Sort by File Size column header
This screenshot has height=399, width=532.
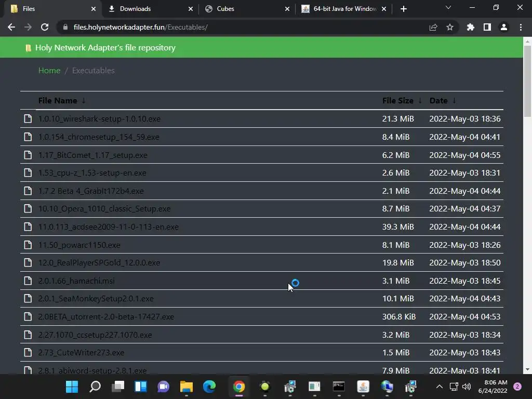(397, 100)
